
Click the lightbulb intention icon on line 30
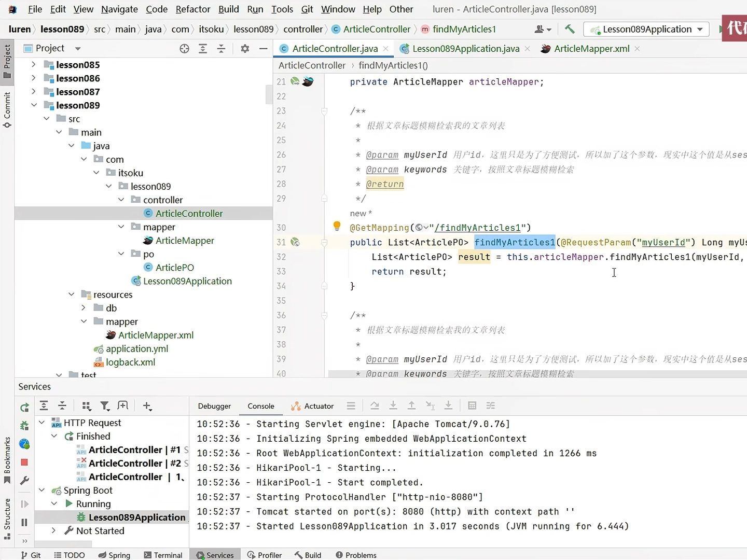[337, 226]
